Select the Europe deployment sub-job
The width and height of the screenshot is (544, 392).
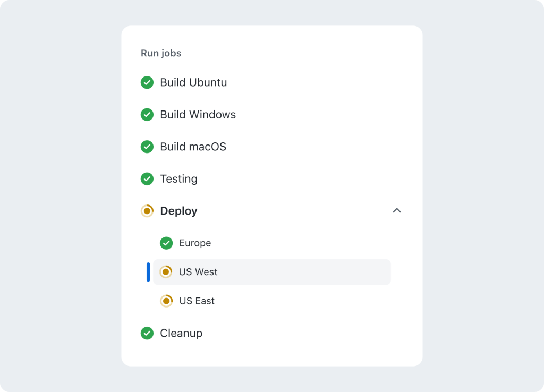tap(195, 243)
